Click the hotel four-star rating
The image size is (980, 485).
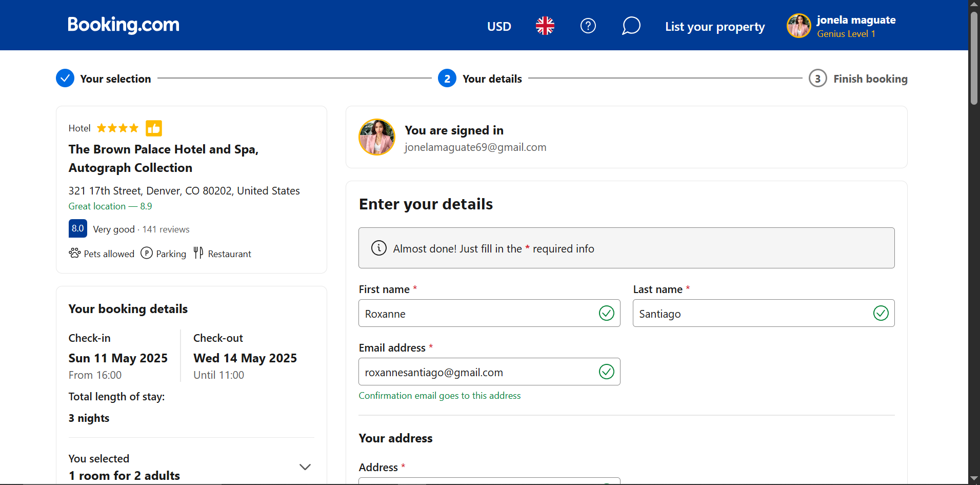pyautogui.click(x=118, y=128)
